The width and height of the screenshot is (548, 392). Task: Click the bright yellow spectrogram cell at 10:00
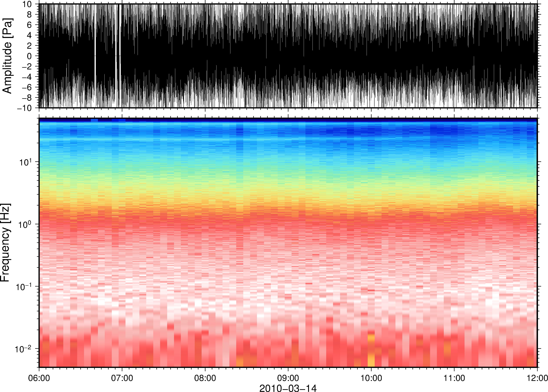pyautogui.click(x=371, y=360)
